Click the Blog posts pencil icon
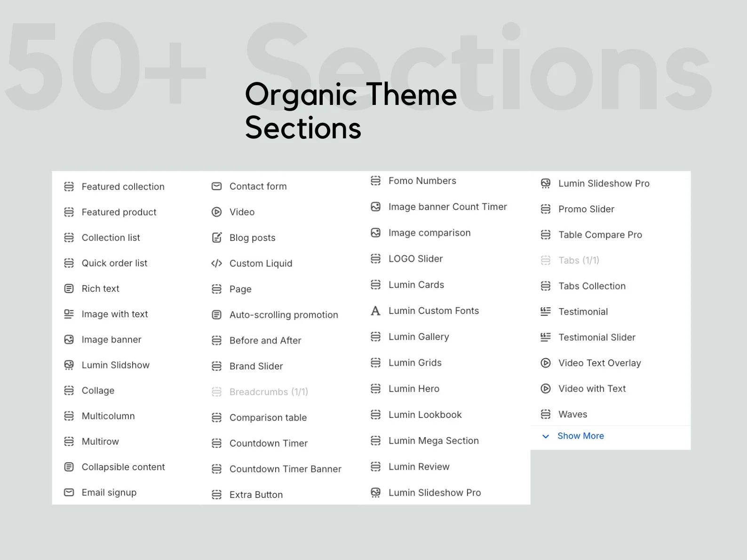The image size is (747, 560). [x=216, y=238]
